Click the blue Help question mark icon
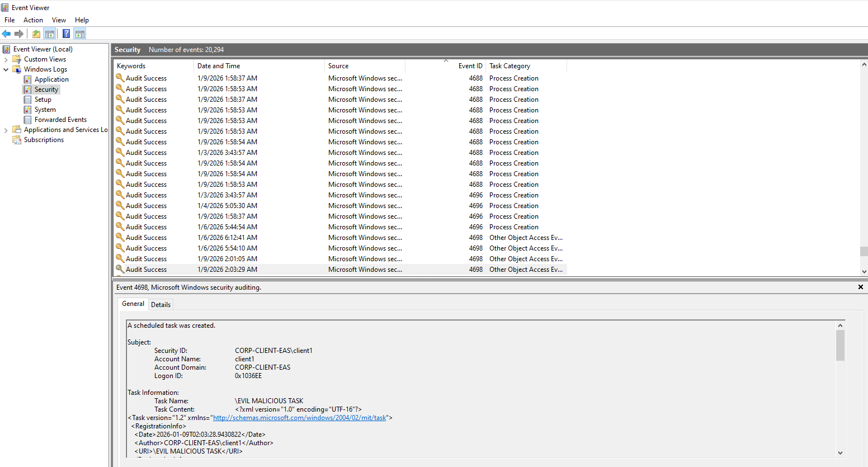 tap(66, 34)
